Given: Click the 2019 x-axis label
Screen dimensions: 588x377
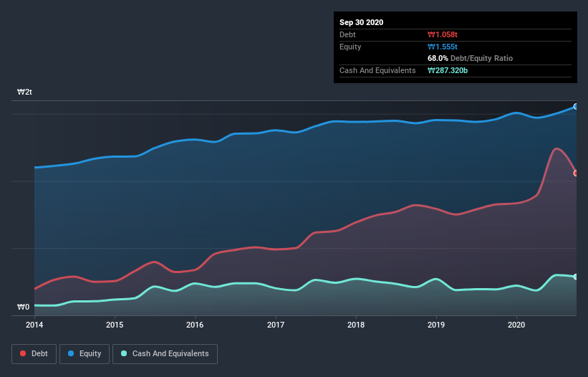Looking at the screenshot, I should pos(436,325).
